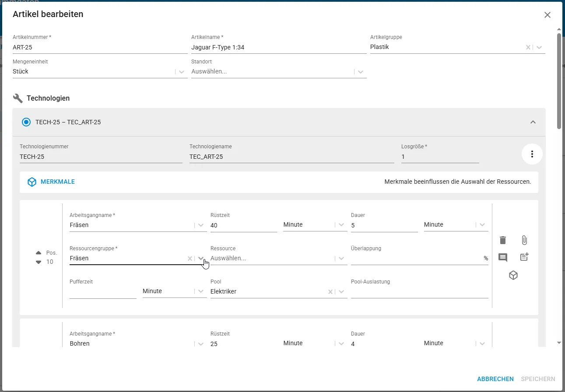565x392 pixels.
Task: Open the three-dot menu for technology TECH-25
Action: click(x=532, y=154)
